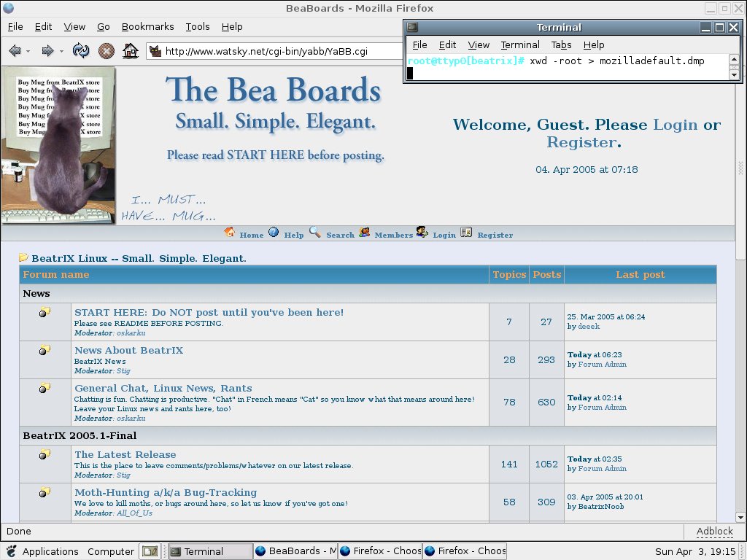Open the START HERE forum link
747x560 pixels.
209,312
